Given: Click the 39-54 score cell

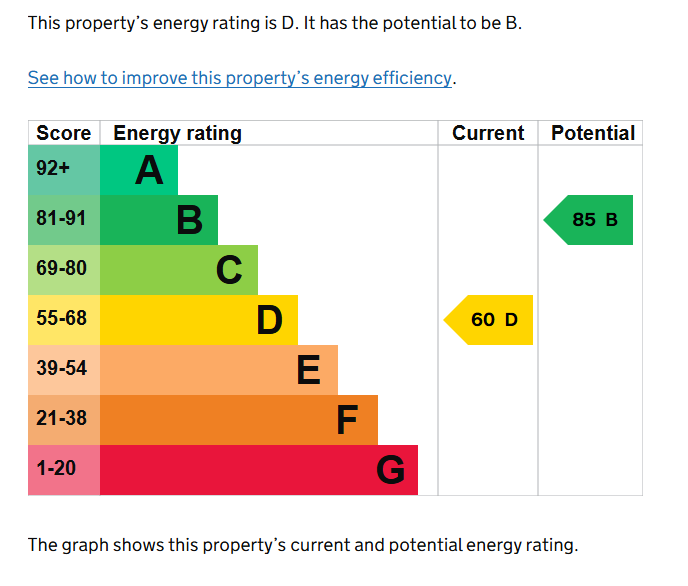Looking at the screenshot, I should (x=64, y=370).
